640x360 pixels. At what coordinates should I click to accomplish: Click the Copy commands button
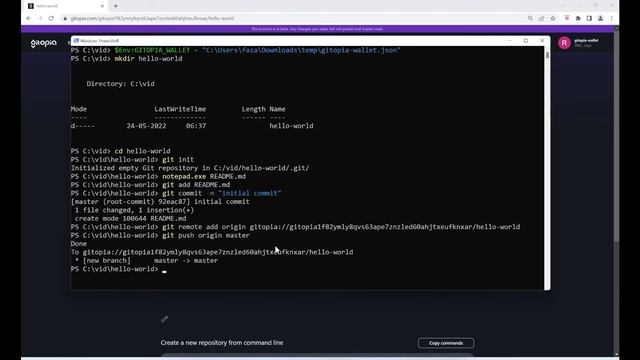pos(446,343)
